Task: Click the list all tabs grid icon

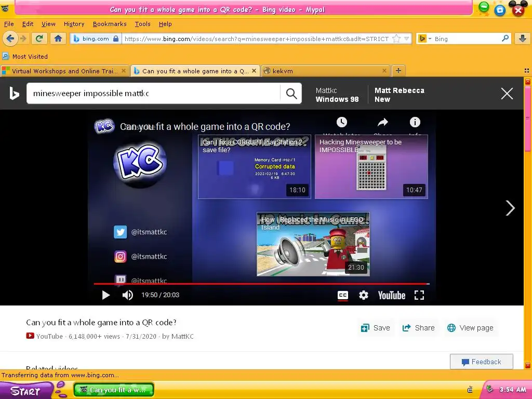Action: coord(527,71)
